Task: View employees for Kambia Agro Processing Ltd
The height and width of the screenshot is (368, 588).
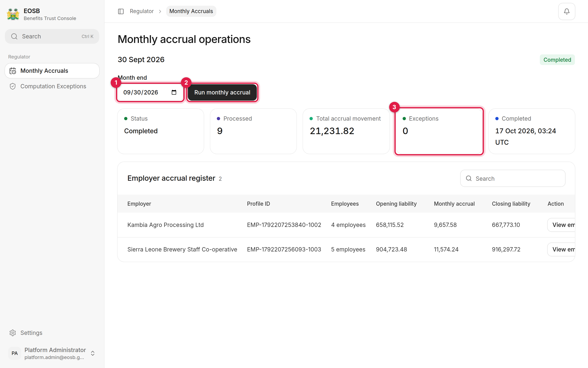Action: (561, 225)
